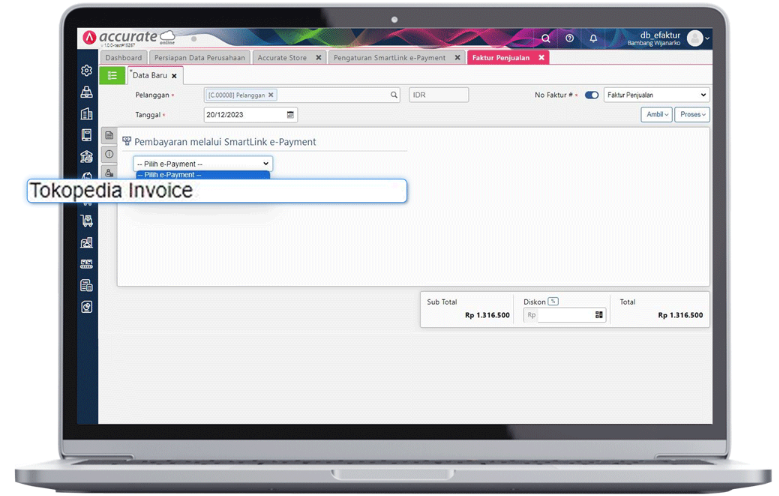The image size is (779, 496).
Task: Close the Data Baru tab
Action: tap(174, 76)
